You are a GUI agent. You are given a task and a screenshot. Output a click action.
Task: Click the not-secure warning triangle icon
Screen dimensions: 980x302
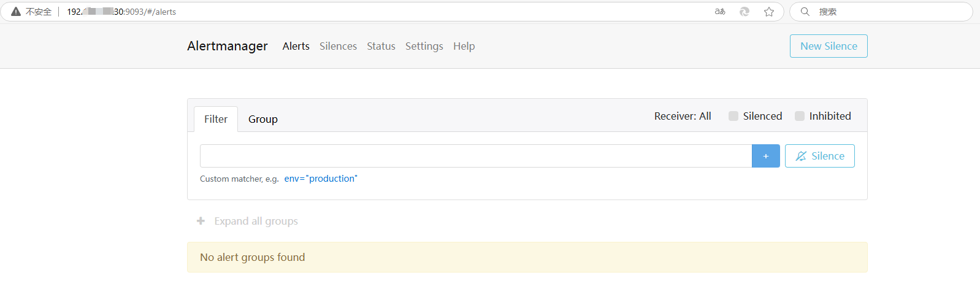click(x=16, y=12)
